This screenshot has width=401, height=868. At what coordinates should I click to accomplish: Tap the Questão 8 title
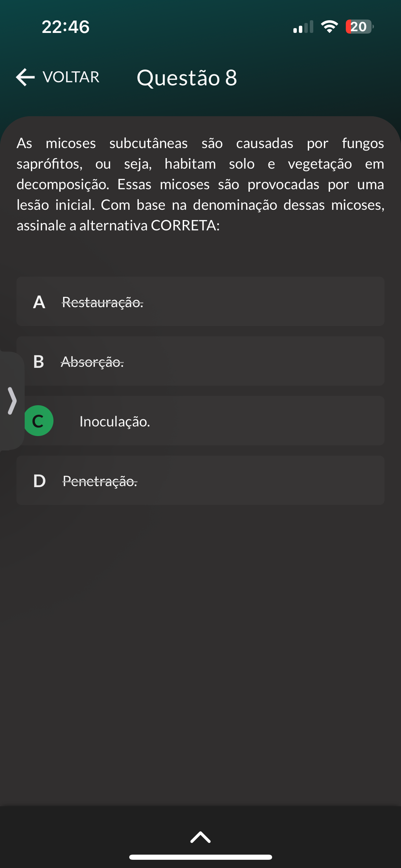point(187,78)
